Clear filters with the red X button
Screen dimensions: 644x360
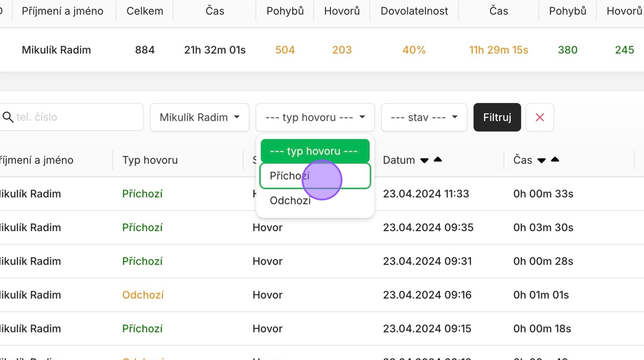point(540,117)
